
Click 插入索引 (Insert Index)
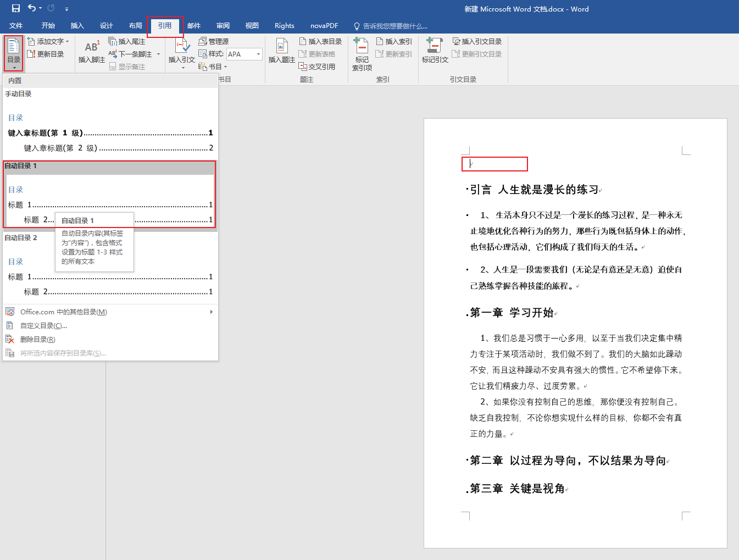coord(394,42)
